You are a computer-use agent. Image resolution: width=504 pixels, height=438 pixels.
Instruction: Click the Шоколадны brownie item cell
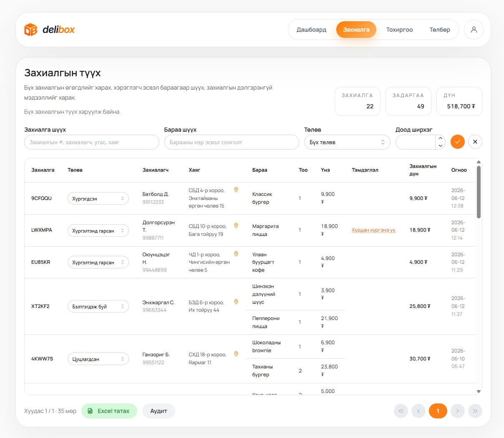(x=267, y=346)
